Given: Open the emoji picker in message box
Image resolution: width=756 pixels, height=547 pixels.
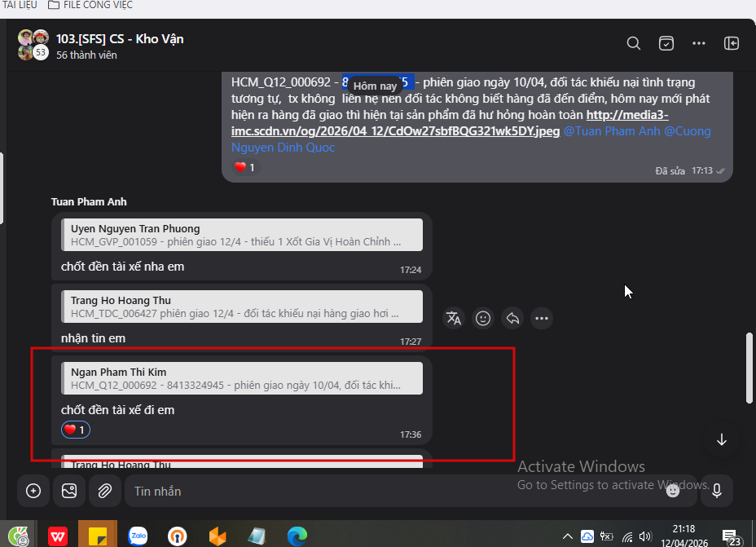Looking at the screenshot, I should coord(673,491).
